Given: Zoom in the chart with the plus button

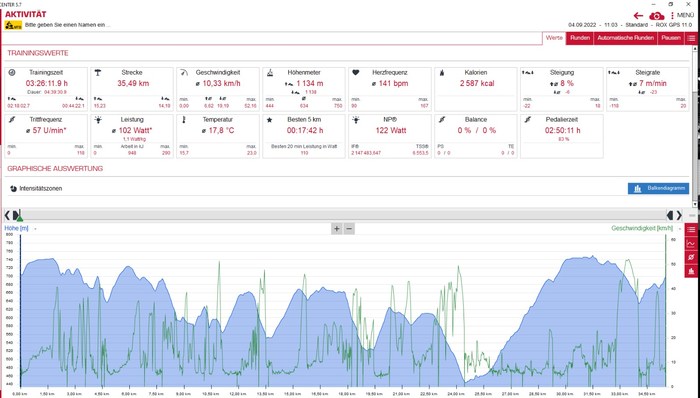Looking at the screenshot, I should (337, 229).
